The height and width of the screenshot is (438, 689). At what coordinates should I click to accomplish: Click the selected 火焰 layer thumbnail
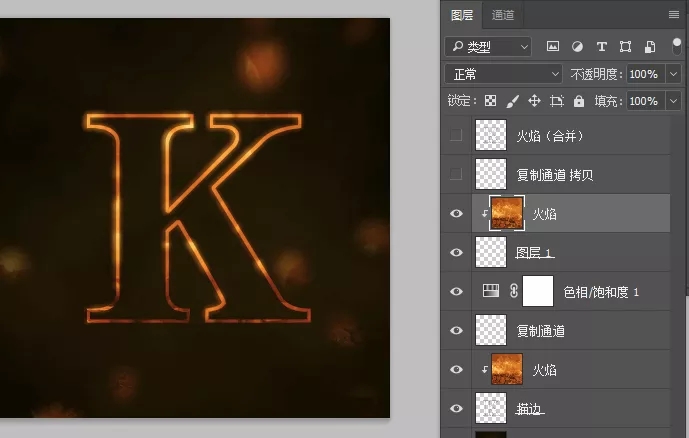tap(507, 213)
